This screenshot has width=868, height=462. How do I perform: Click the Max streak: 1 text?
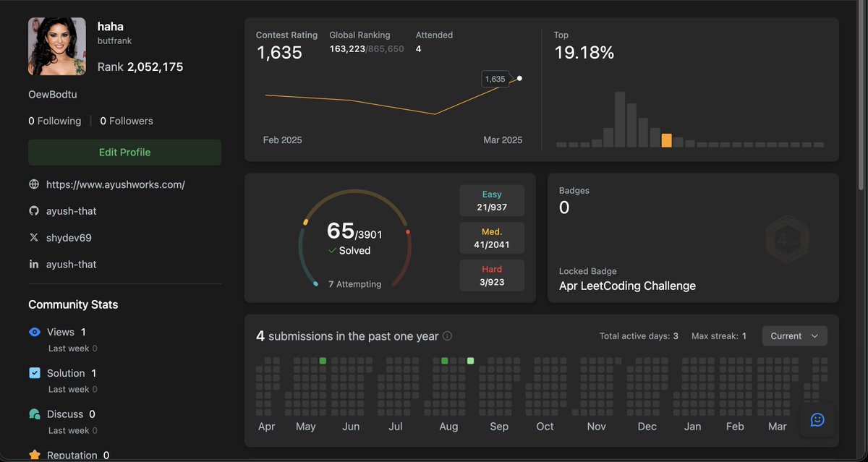(719, 336)
